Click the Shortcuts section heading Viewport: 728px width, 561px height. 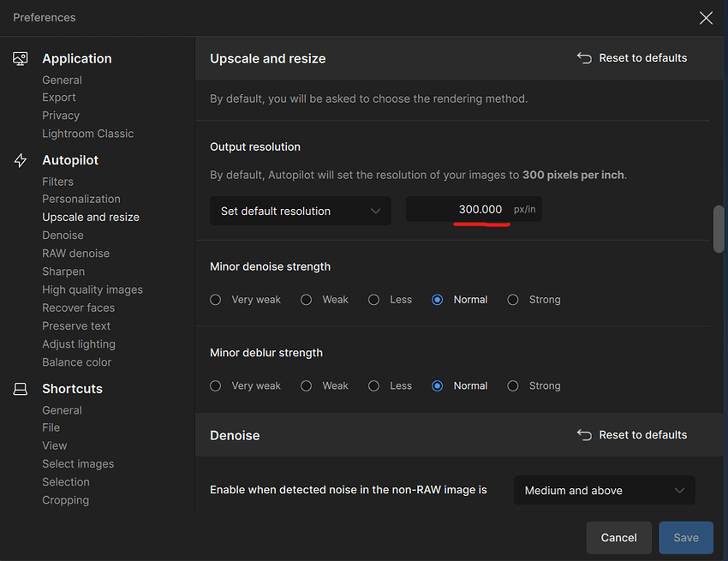(73, 389)
